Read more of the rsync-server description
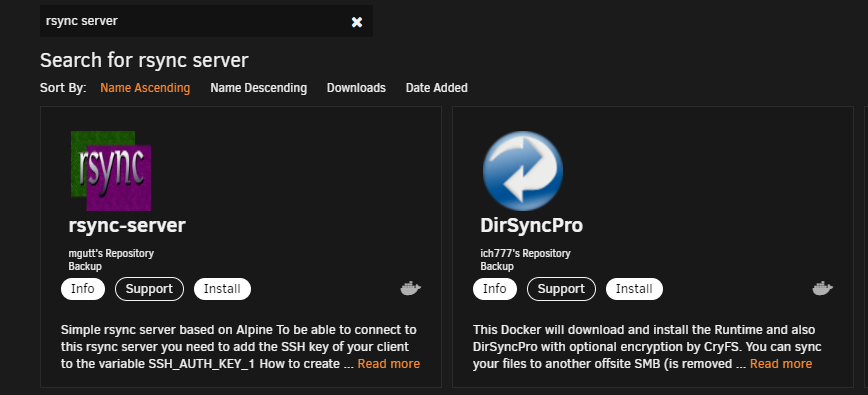The height and width of the screenshot is (395, 868). pos(389,364)
